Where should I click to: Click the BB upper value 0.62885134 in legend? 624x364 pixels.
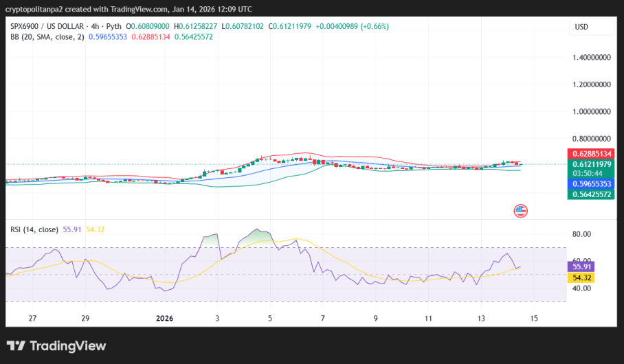click(151, 37)
